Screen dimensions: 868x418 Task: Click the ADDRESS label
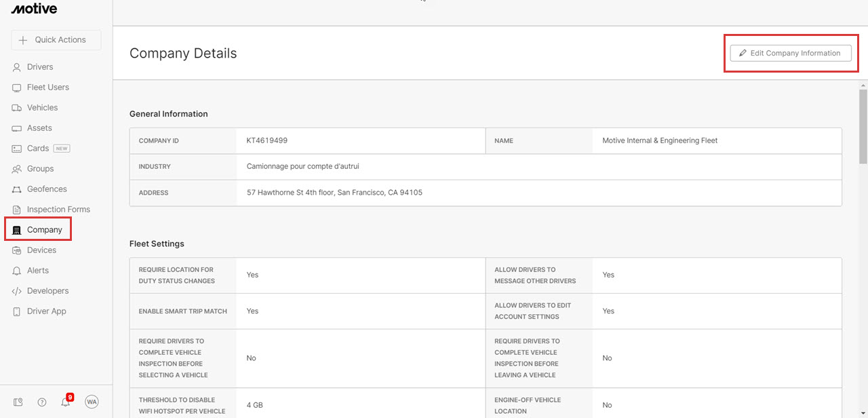pos(153,193)
